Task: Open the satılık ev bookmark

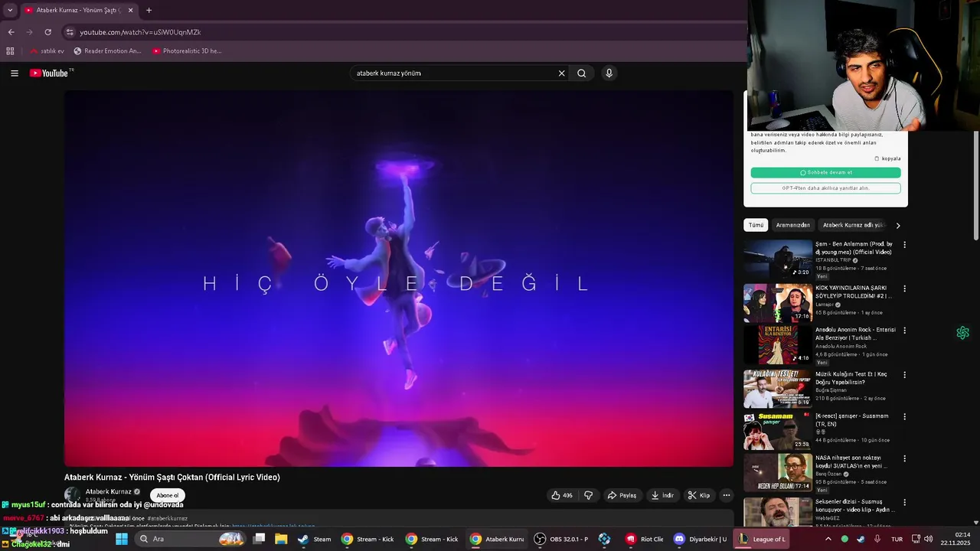Action: tap(47, 51)
